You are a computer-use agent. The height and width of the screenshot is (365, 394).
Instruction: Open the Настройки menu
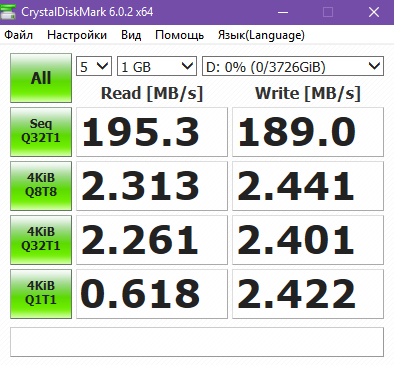77,35
